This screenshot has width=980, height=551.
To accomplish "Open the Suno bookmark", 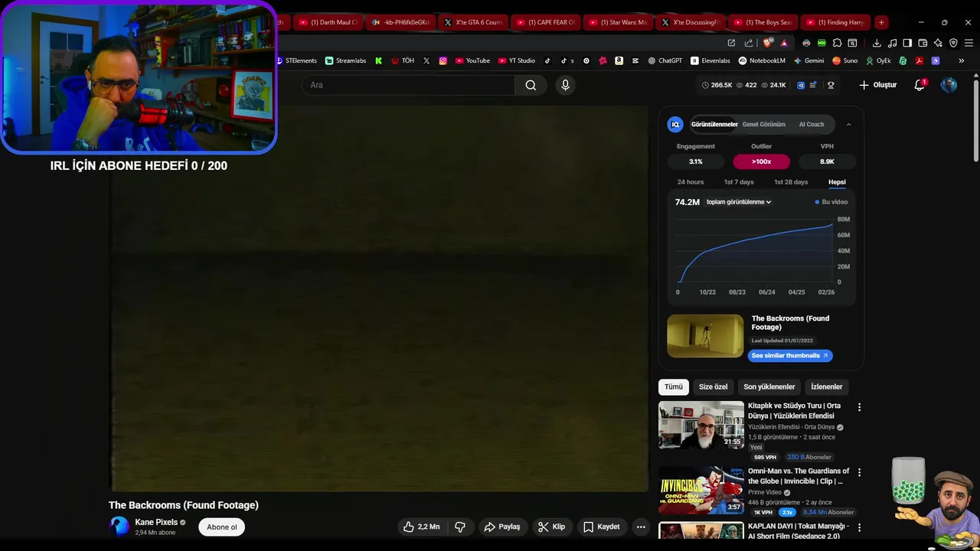I will (x=845, y=60).
